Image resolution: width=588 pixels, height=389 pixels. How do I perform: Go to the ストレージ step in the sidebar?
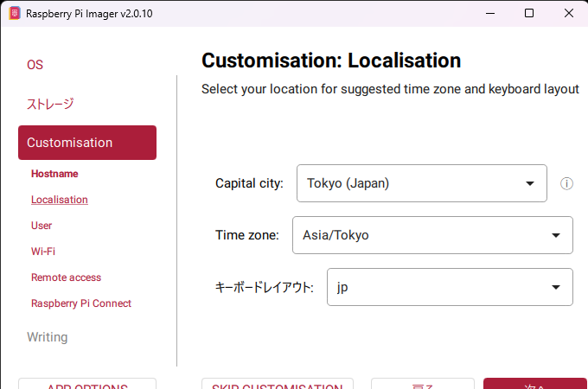pyautogui.click(x=50, y=104)
